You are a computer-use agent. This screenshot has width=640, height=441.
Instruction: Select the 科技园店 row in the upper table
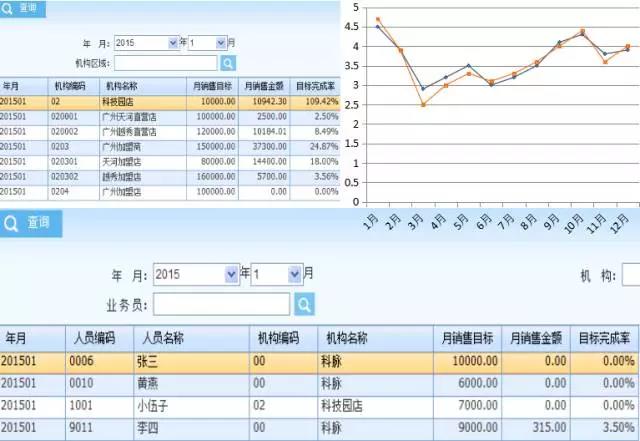(x=170, y=102)
